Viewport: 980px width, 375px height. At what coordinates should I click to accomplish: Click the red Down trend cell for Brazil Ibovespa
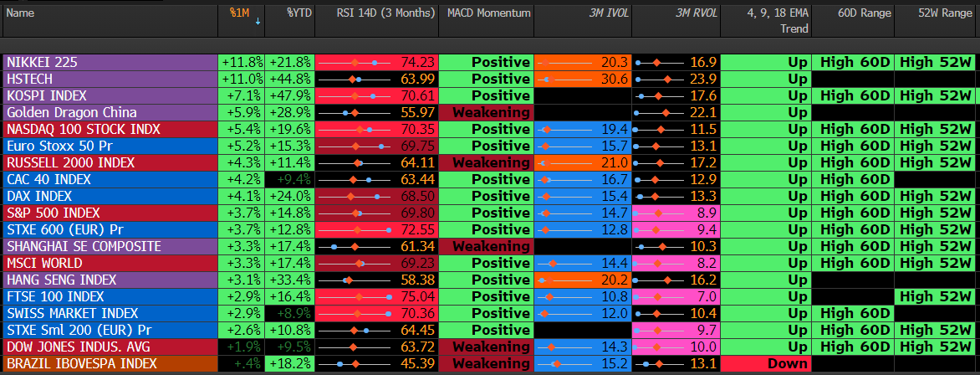[x=764, y=363]
